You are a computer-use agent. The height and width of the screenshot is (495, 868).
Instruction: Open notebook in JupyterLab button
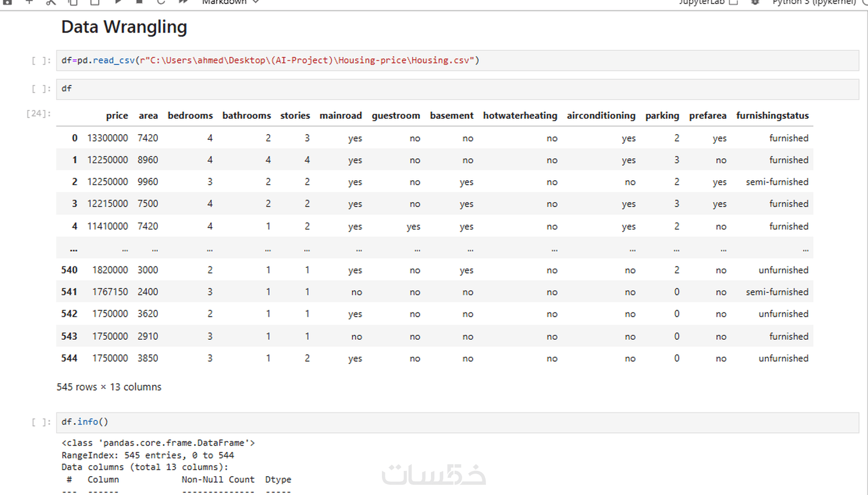708,2
